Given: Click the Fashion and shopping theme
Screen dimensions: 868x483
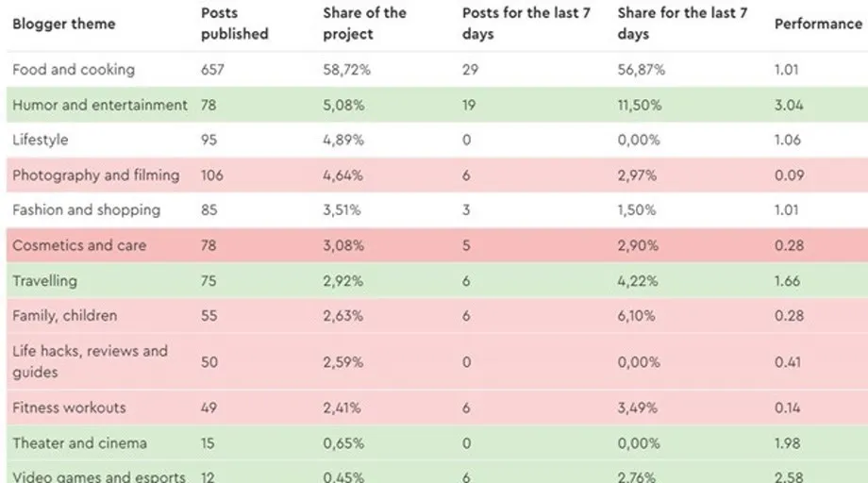Looking at the screenshot, I should pos(87,209).
